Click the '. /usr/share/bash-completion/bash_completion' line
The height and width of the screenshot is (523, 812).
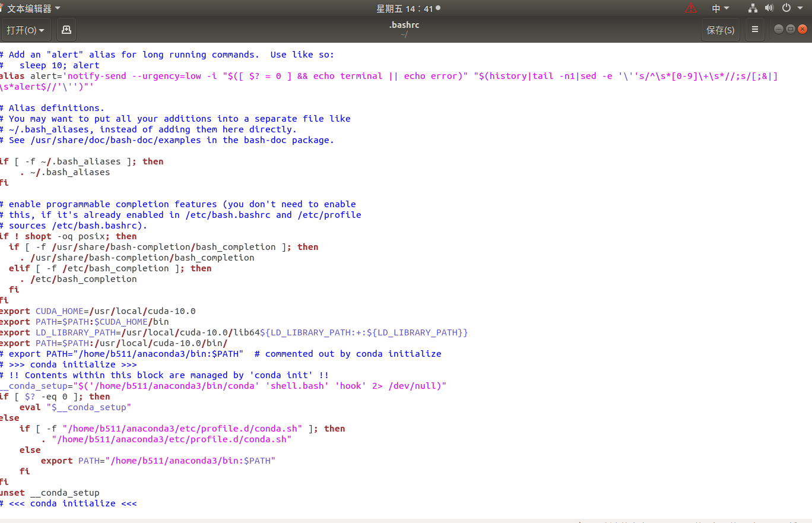[137, 258]
